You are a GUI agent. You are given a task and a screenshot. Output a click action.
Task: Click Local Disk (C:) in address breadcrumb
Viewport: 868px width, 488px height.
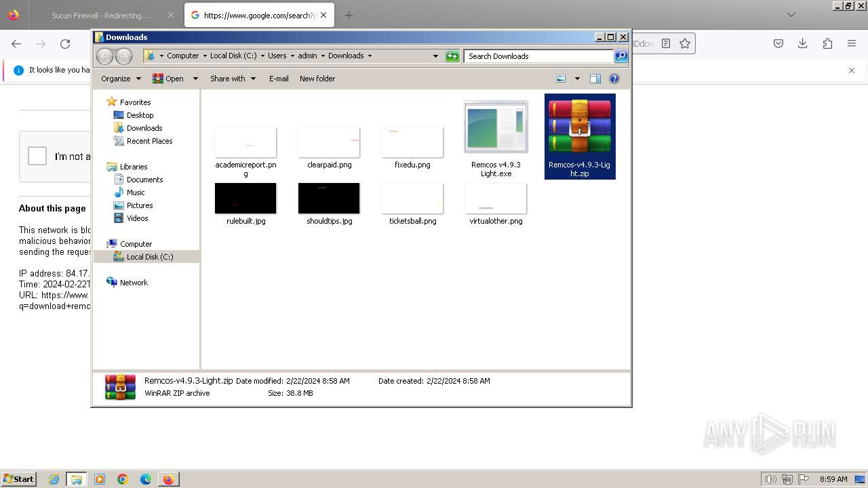coord(233,56)
